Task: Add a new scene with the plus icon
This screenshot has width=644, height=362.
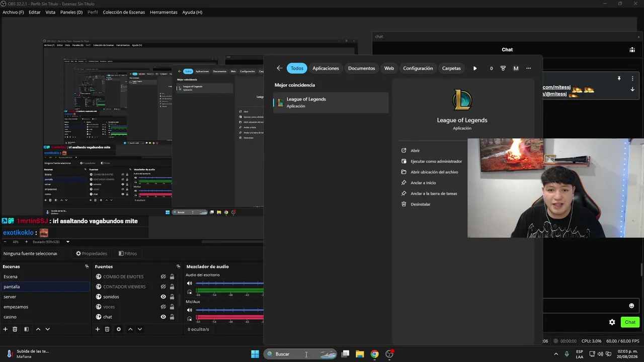Action: tap(6, 329)
